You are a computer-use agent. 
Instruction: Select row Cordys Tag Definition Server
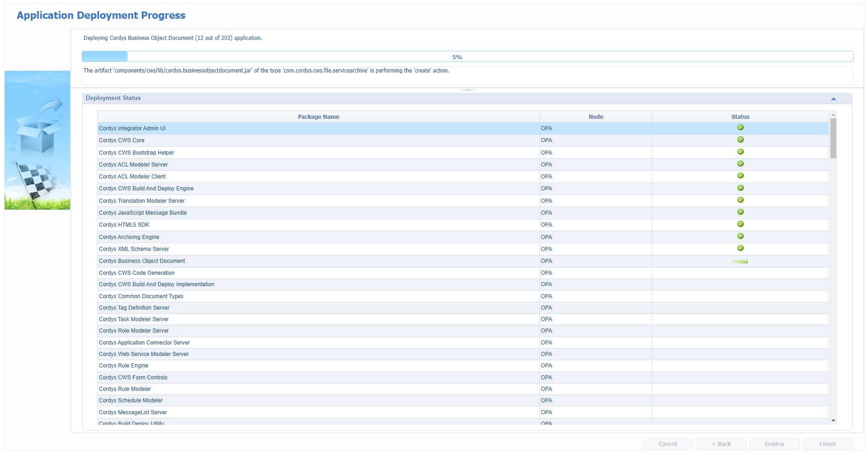pyautogui.click(x=463, y=308)
